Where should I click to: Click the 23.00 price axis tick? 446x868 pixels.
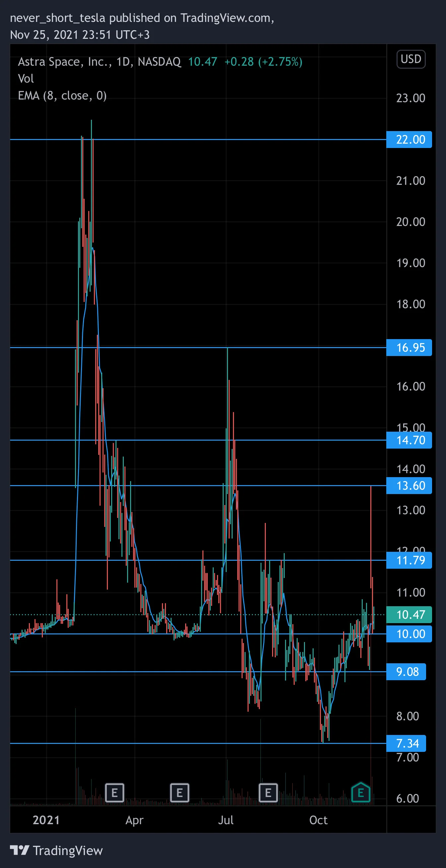[410, 98]
